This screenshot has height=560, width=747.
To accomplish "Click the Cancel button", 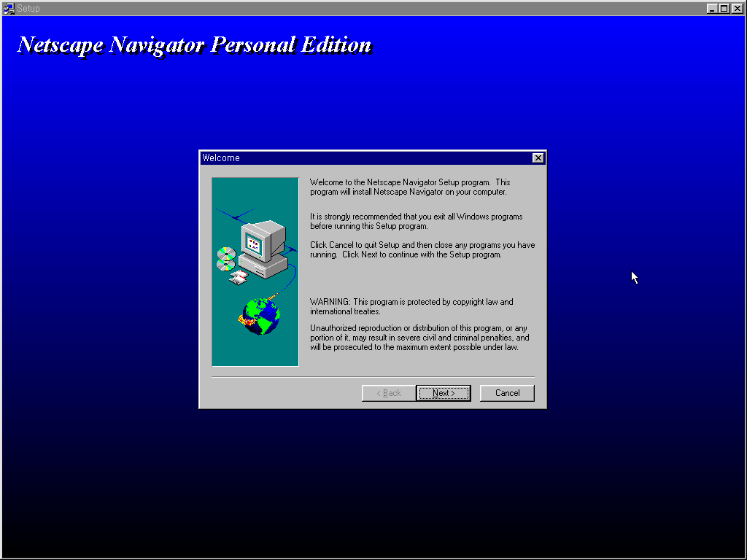I will pyautogui.click(x=507, y=393).
